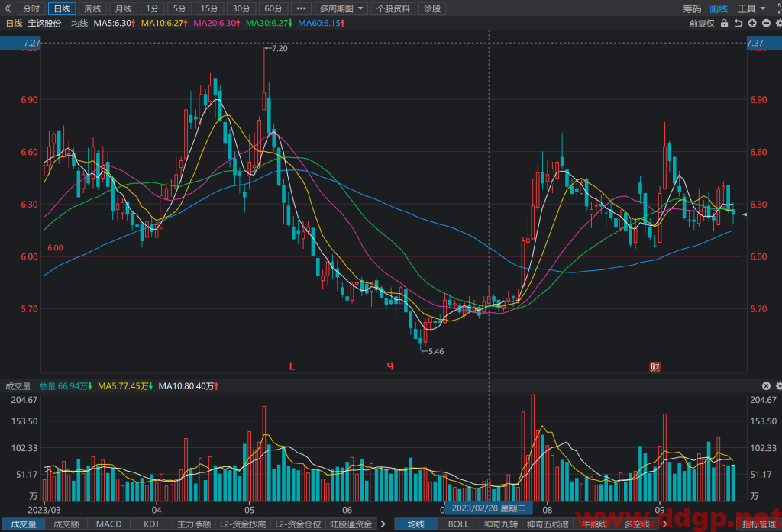782x532 pixels.
Task: Expand more main indicators with right chevron
Action: (x=665, y=524)
